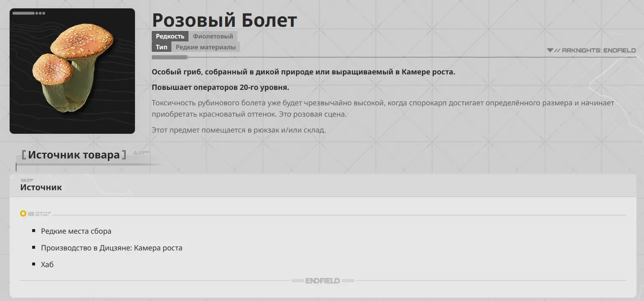Select the Тип label tag
The width and height of the screenshot is (644, 301).
(x=161, y=47)
